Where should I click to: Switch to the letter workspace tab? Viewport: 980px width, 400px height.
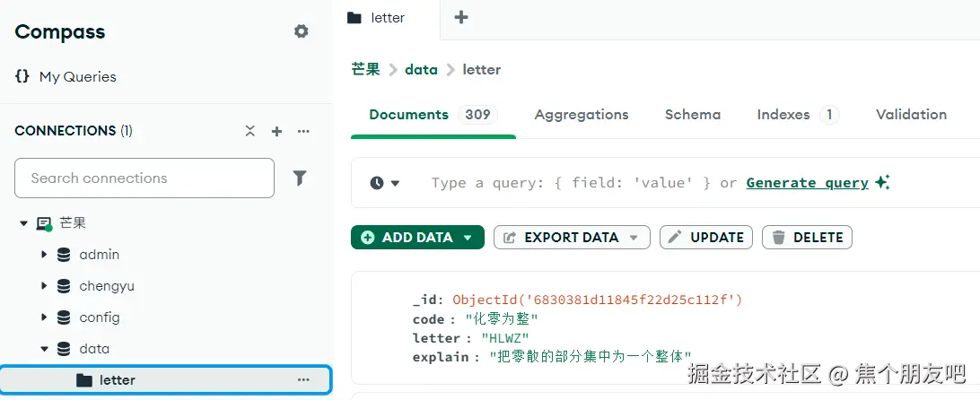(x=388, y=18)
